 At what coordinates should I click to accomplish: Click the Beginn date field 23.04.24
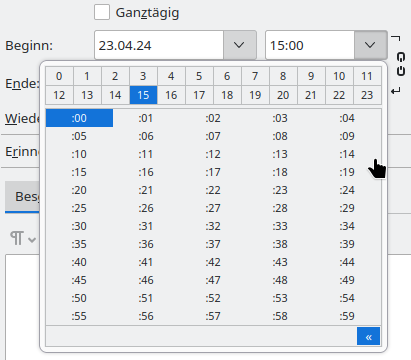point(159,45)
